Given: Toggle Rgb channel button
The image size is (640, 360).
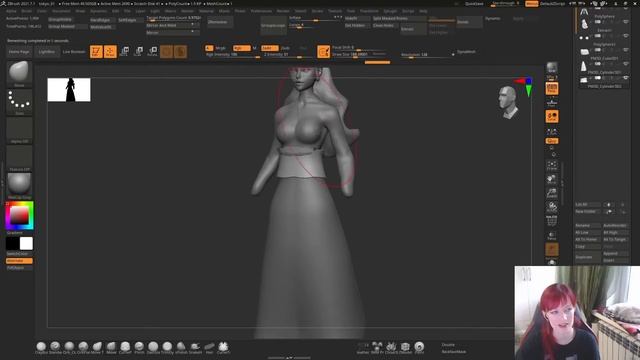Looking at the screenshot, I should 241,48.
